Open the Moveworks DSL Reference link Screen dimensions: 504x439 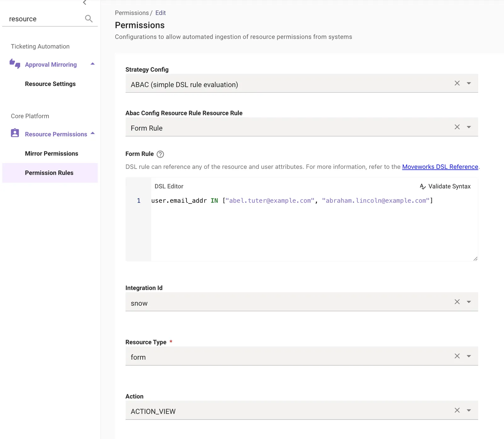[x=440, y=167]
